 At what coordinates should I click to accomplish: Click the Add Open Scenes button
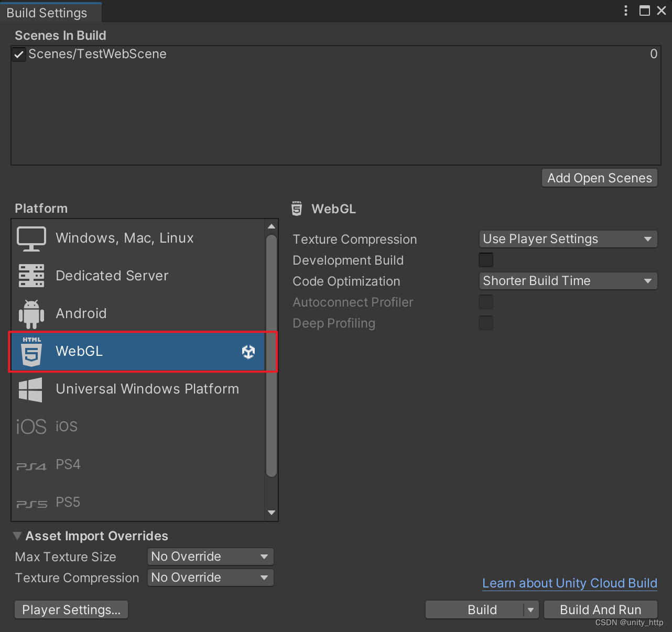pyautogui.click(x=600, y=178)
